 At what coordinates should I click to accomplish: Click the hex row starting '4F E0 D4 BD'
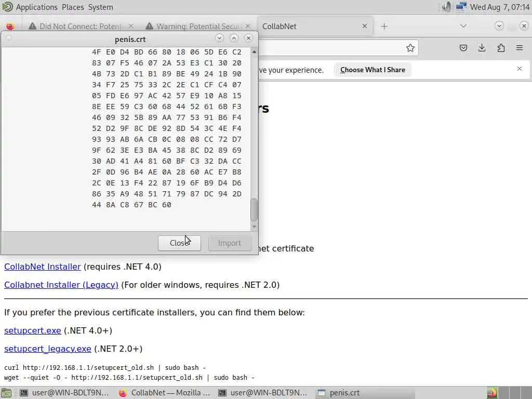[167, 52]
